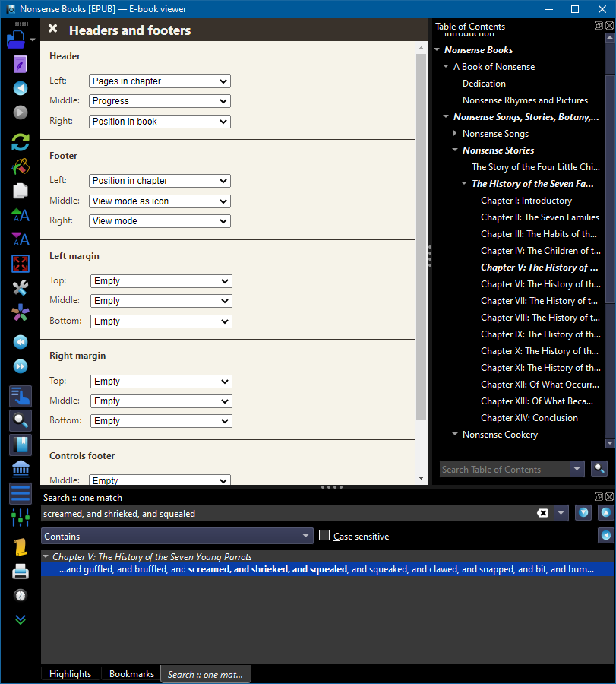Click the Copy pages icon
Viewport: 616px width, 684px height.
(x=20, y=191)
